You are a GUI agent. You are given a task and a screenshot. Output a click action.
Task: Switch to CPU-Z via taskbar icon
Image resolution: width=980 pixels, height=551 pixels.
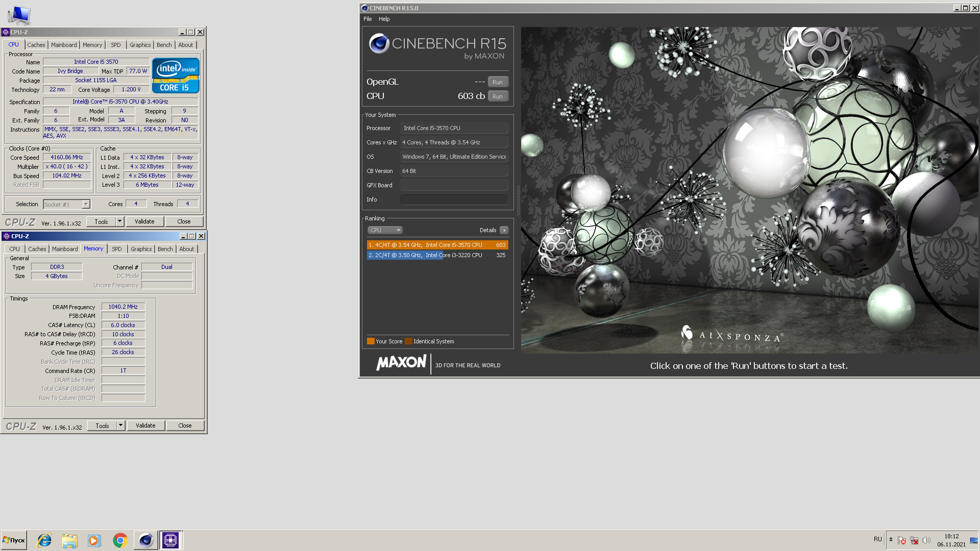coord(170,540)
